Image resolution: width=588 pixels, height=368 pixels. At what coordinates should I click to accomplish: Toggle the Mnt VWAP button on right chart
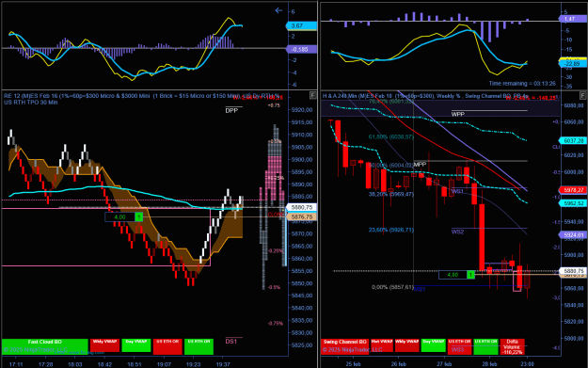tap(382, 345)
